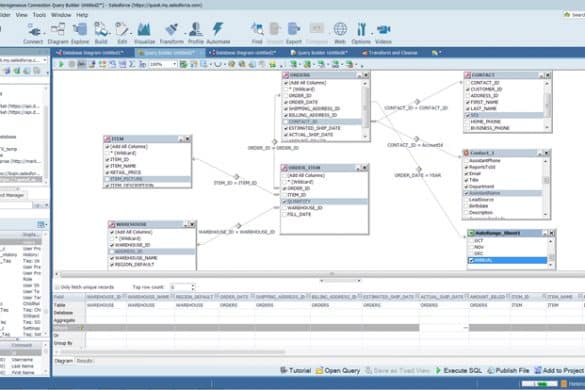Toggle ORDER_ID checkbox in ORDERS table
585x390 pixels.
(x=286, y=96)
